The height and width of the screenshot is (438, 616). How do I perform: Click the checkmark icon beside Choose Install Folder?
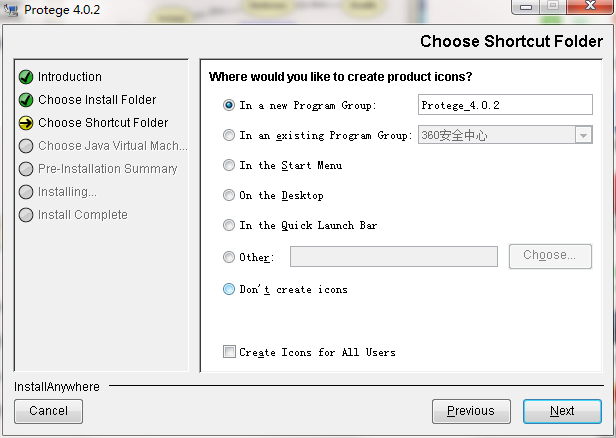26,100
